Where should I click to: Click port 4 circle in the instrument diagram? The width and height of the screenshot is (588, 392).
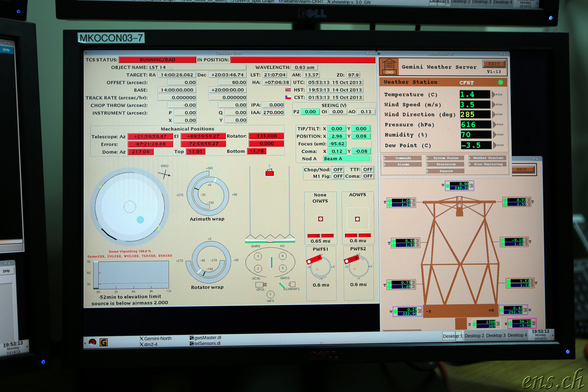pyautogui.click(x=282, y=256)
